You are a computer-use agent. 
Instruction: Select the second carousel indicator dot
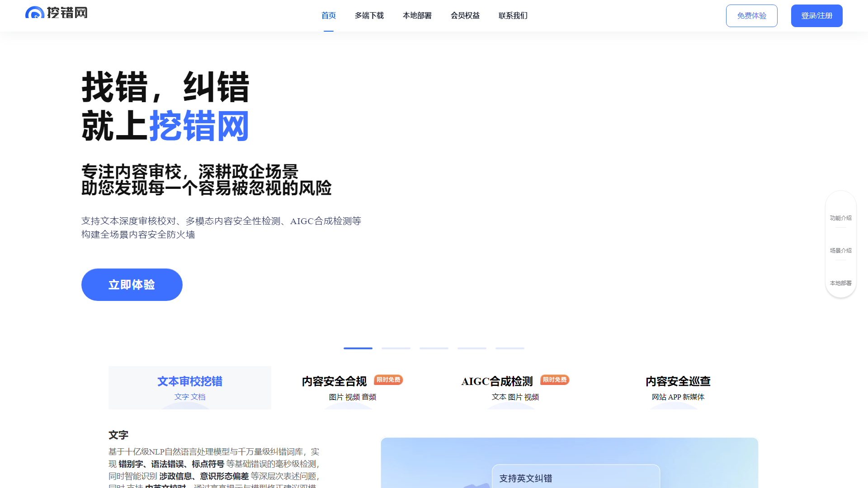click(396, 348)
